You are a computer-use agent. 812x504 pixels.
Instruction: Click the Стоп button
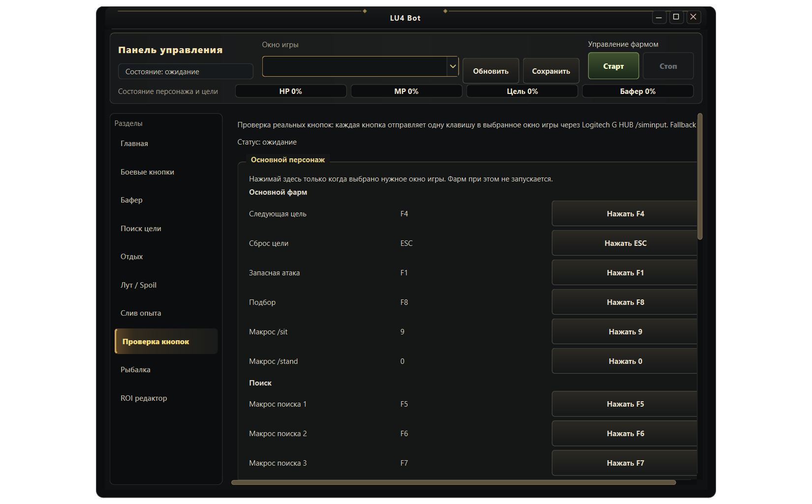[668, 66]
